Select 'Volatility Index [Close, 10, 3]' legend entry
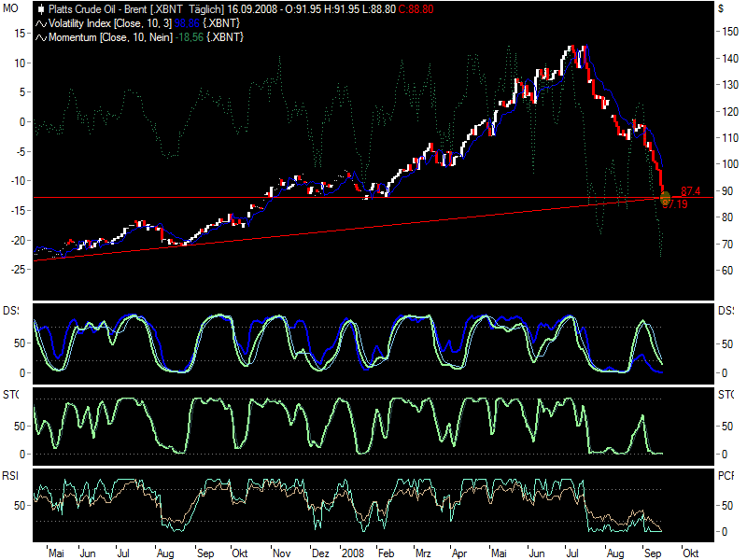The height and width of the screenshot is (560, 747). pos(110,23)
